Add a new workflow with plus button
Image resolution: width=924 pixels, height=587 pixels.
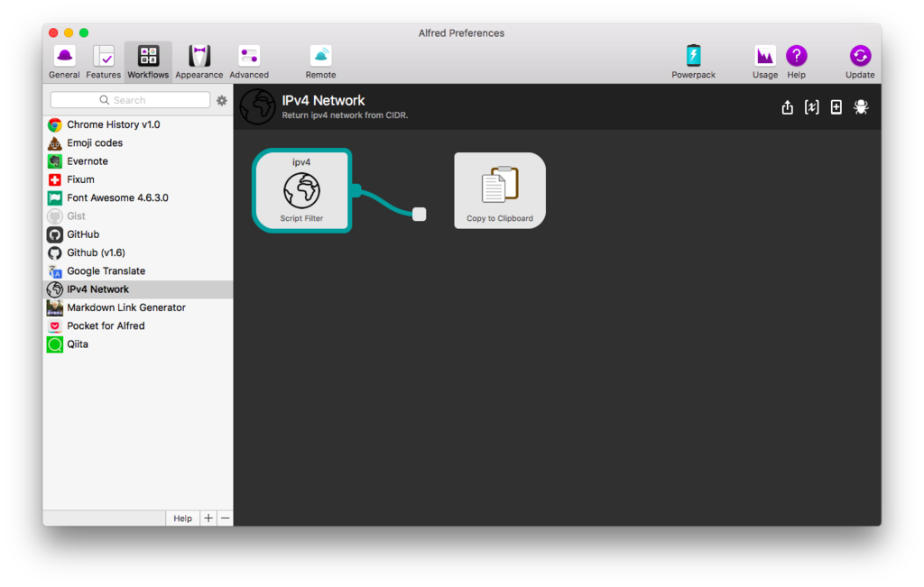[x=208, y=518]
